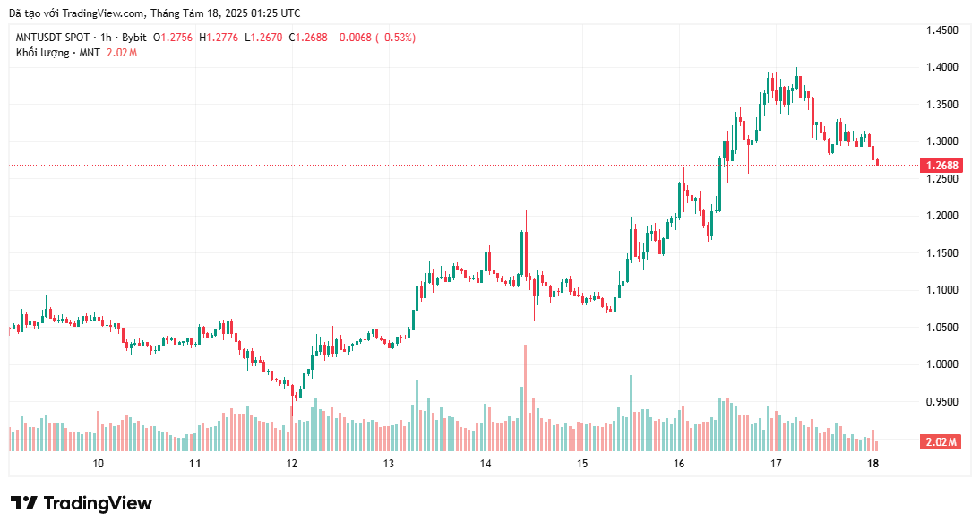Click the 1.0000 price axis label

[941, 364]
